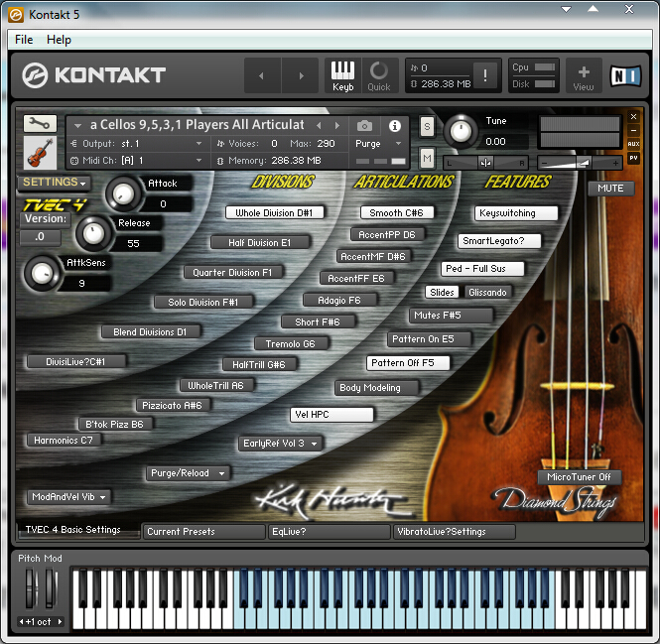The height and width of the screenshot is (644, 660).
Task: Toggle the Keyb on-screen keyboard icon
Action: pyautogui.click(x=342, y=75)
